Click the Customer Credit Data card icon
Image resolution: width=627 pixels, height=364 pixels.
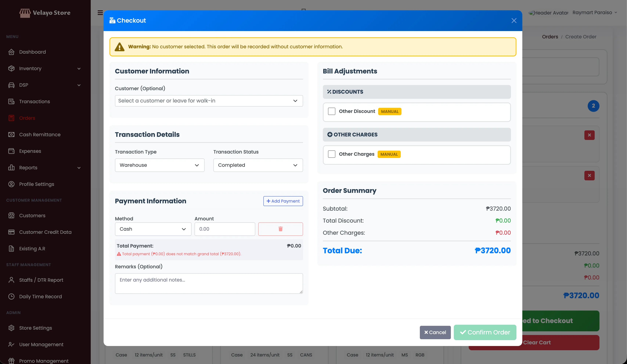11,232
